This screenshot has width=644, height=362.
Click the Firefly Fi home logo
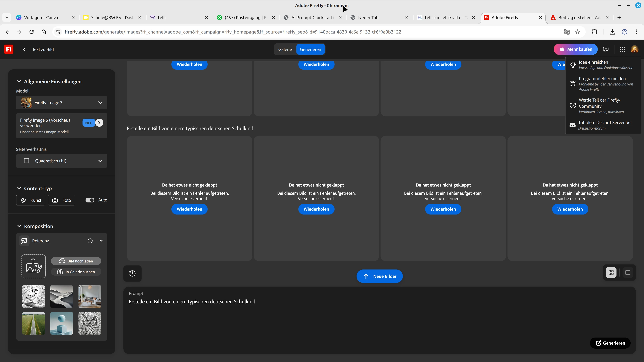[x=9, y=49]
